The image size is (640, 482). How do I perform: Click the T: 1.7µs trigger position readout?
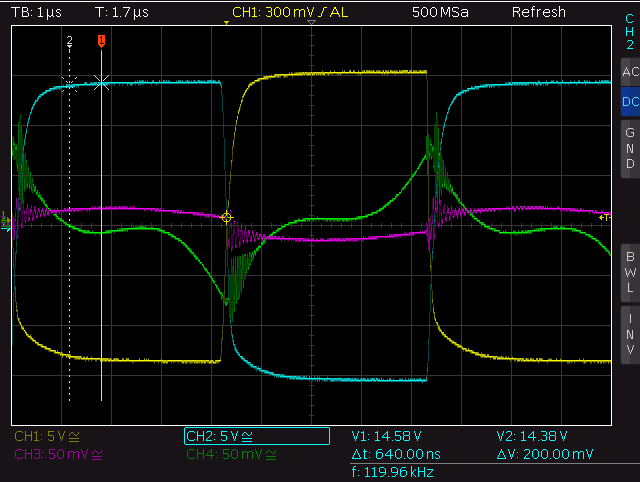(122, 13)
